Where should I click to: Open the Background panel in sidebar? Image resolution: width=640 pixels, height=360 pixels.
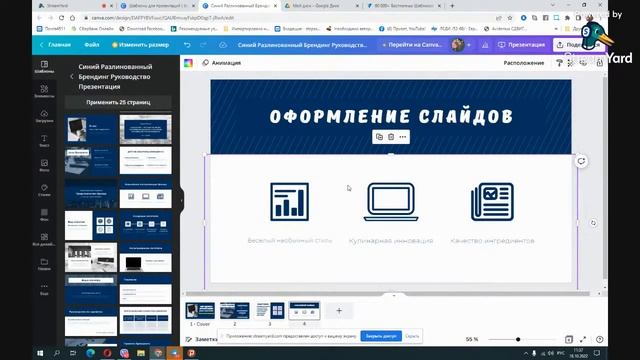click(44, 215)
